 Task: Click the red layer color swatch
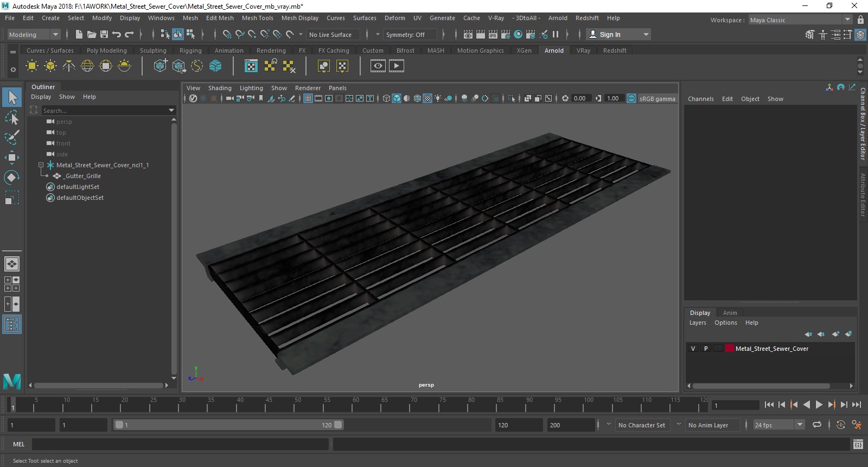(x=730, y=349)
